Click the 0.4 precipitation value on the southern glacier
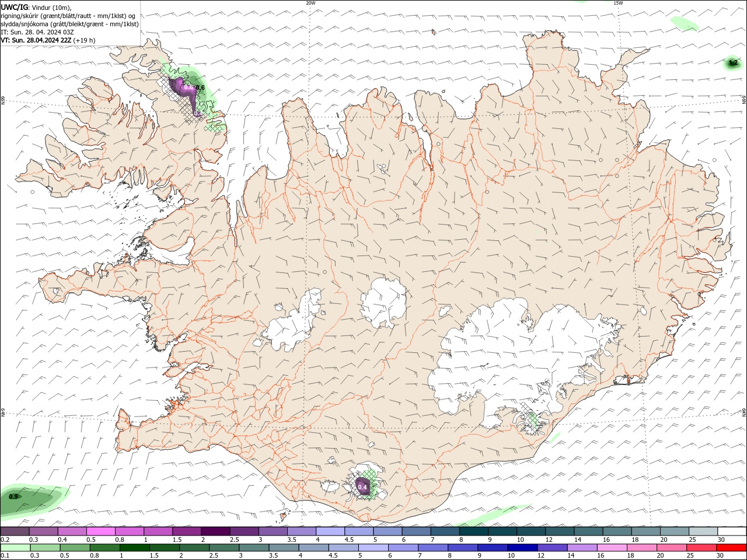The image size is (747, 560). tap(362, 487)
